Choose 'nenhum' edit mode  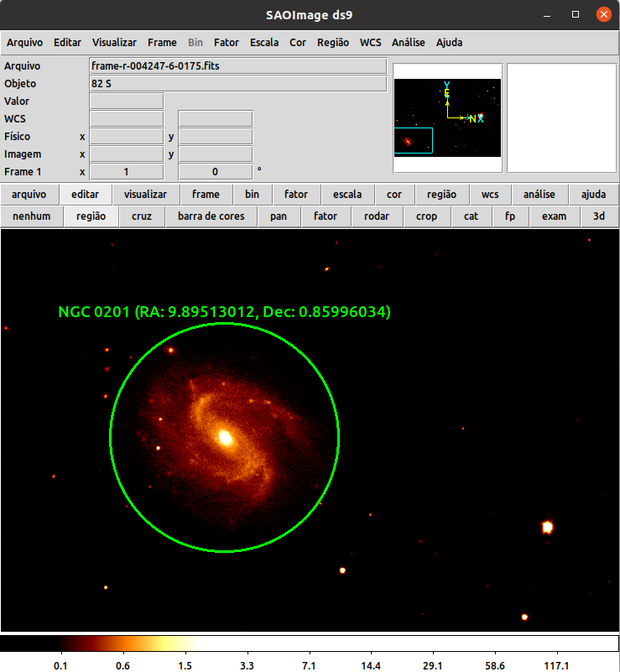click(31, 216)
